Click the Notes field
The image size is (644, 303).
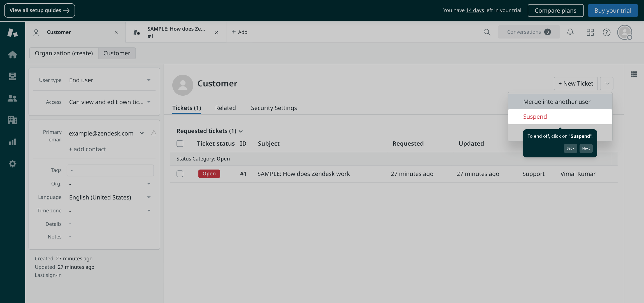(x=110, y=237)
